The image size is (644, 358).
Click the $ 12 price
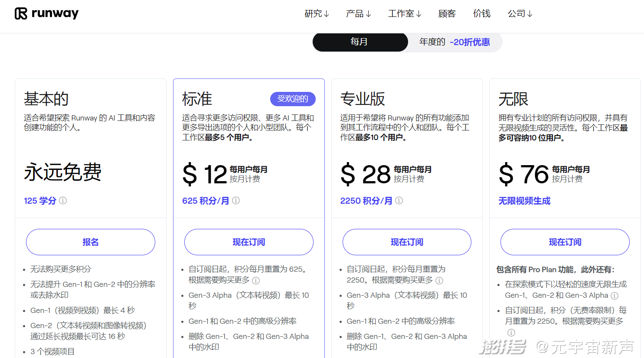[205, 174]
